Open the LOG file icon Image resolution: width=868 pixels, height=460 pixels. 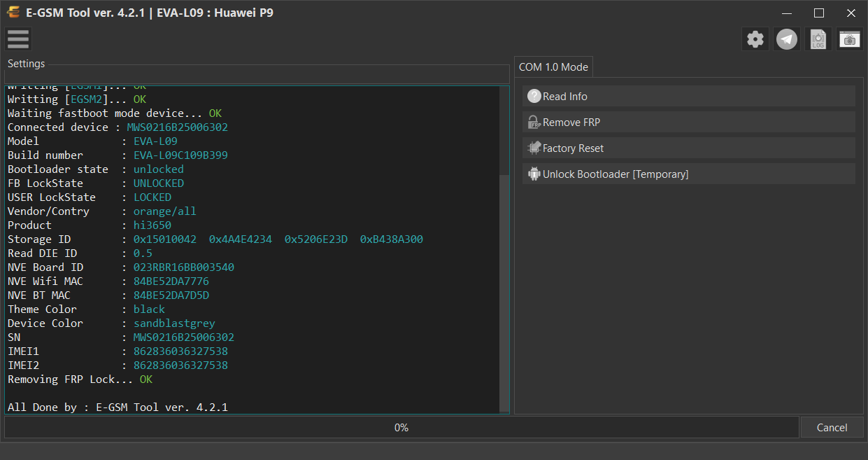coord(818,39)
